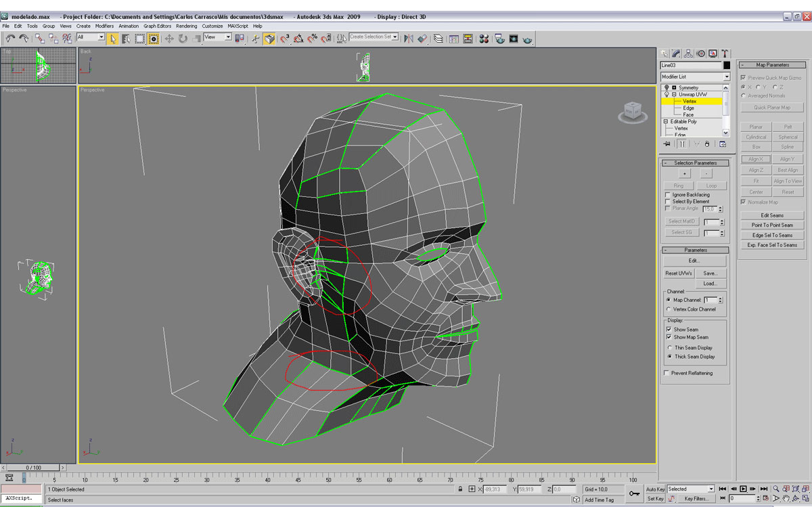Open the MAXScript menu
This screenshot has height=507, width=812.
(x=239, y=26)
